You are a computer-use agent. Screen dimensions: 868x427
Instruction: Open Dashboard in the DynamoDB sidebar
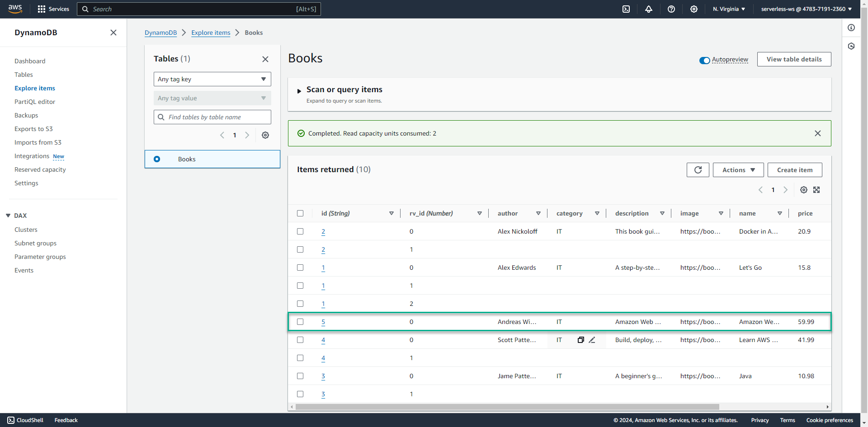[x=30, y=61]
